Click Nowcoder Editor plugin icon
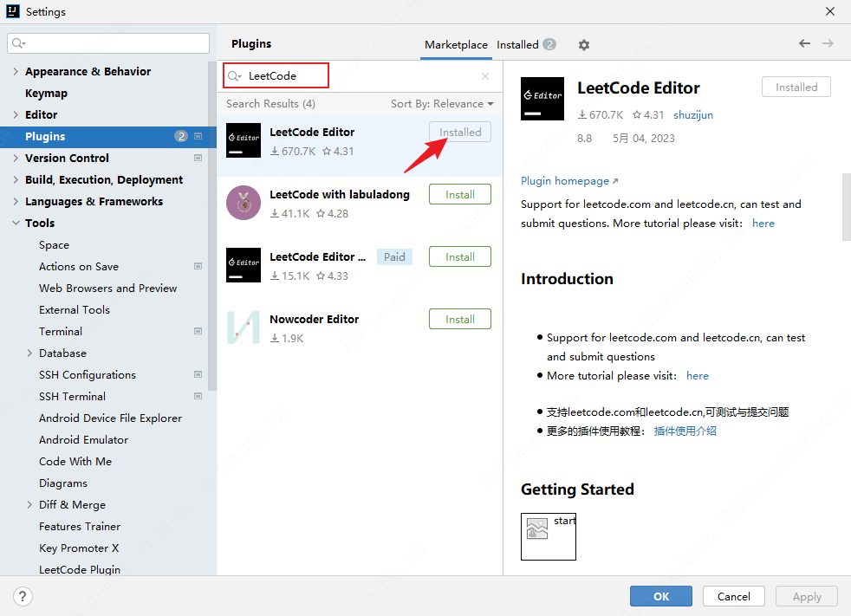Screen dimensions: 851x616 point(244,327)
